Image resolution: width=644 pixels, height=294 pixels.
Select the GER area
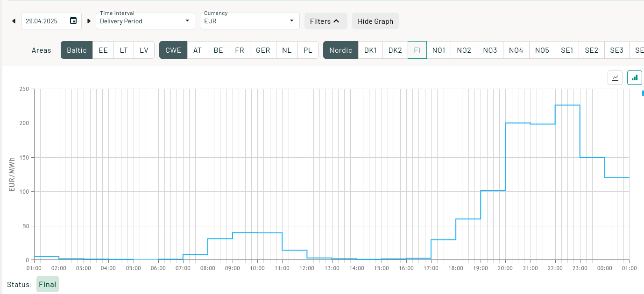point(263,50)
